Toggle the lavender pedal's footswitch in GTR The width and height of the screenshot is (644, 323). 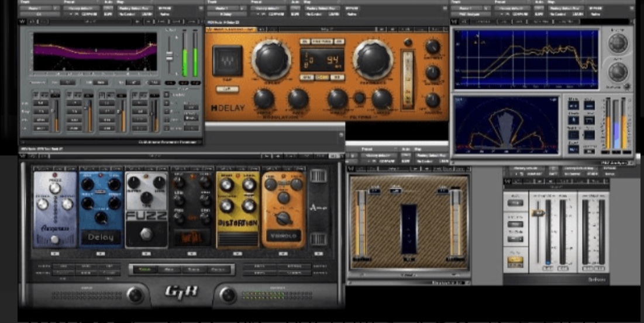(x=54, y=240)
